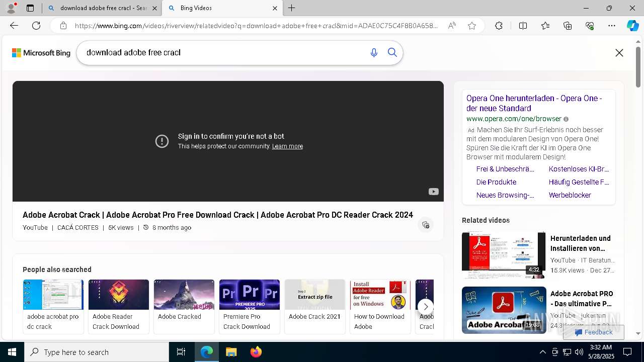Select 'Adobe Reader Crack Download' suggestion card
Image resolution: width=644 pixels, height=362 pixels.
pyautogui.click(x=119, y=306)
